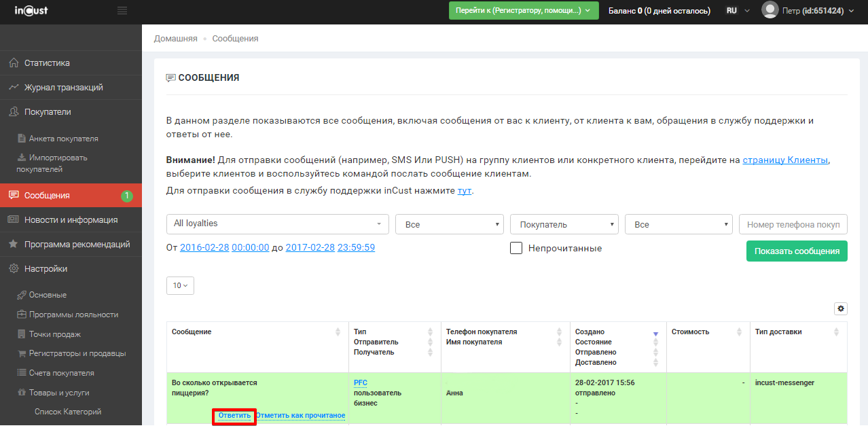
Task: Sort table by the Сообщение column arrows
Action: point(338,332)
